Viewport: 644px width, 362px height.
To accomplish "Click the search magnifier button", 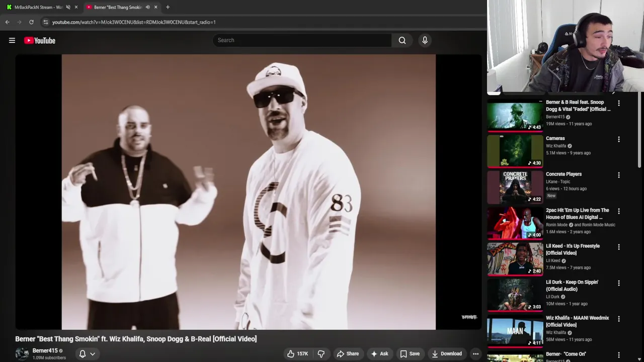I will [x=402, y=40].
